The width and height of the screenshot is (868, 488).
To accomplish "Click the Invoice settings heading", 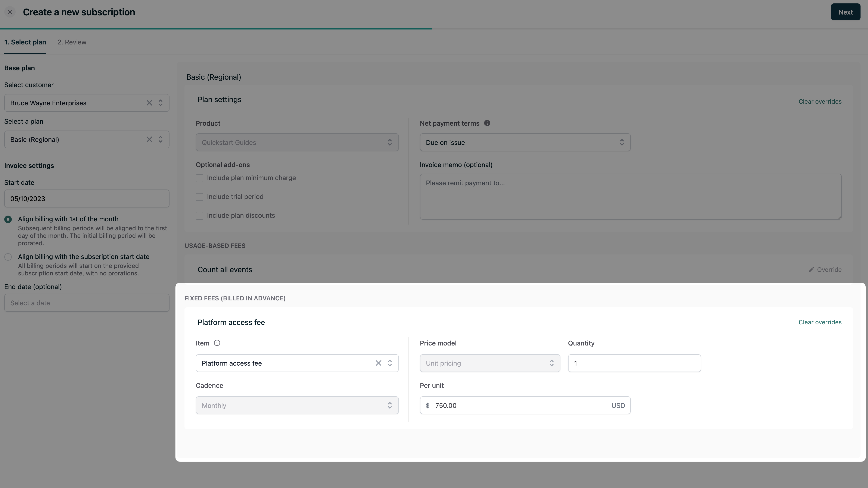I will [29, 166].
